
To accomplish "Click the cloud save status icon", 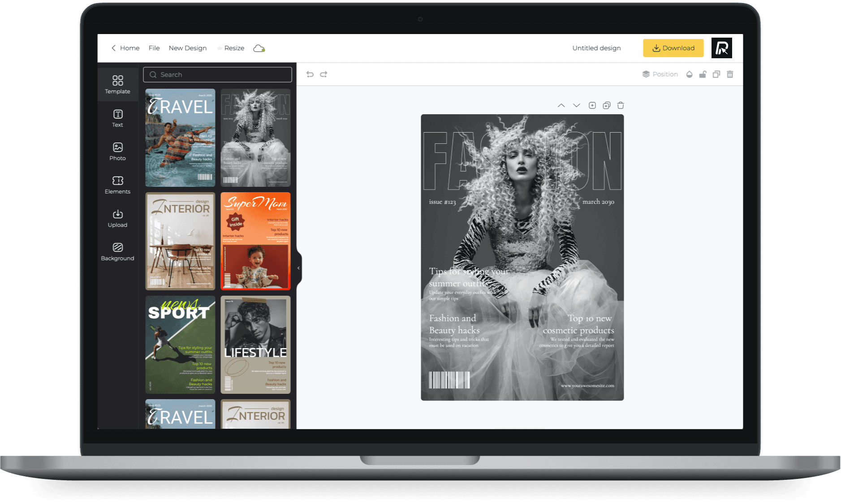I will [259, 48].
